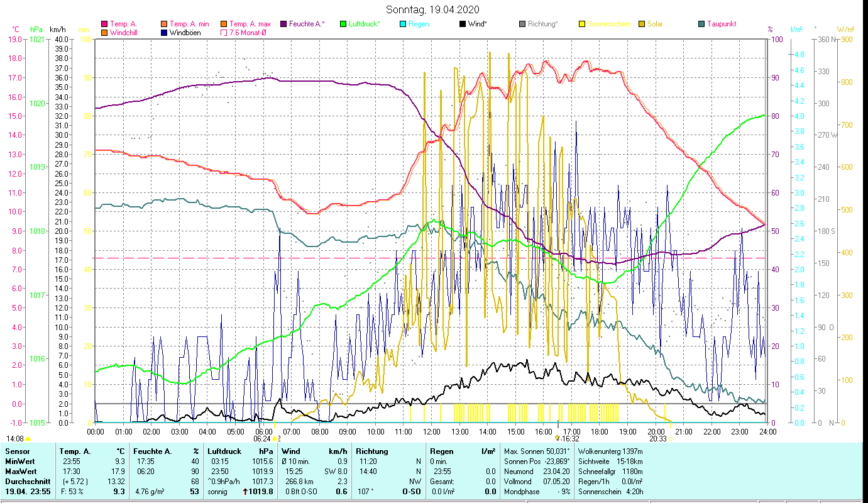Click the Regen/1h 0.0l/m² entry
This screenshot has width=868, height=503.
(x=610, y=482)
